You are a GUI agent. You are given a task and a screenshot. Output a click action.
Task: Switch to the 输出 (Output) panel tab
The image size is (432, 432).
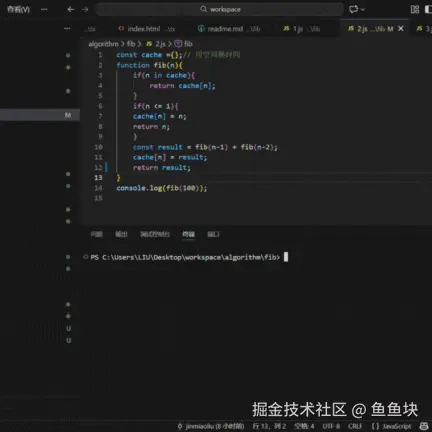121,234
